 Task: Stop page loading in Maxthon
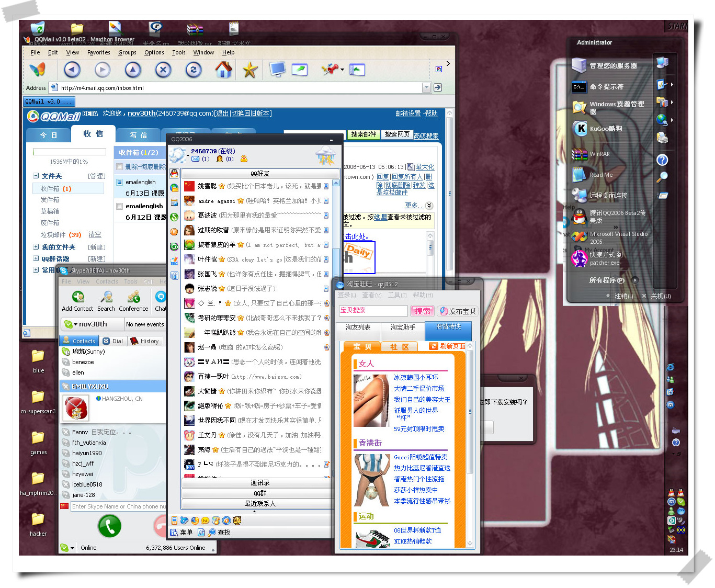click(163, 70)
